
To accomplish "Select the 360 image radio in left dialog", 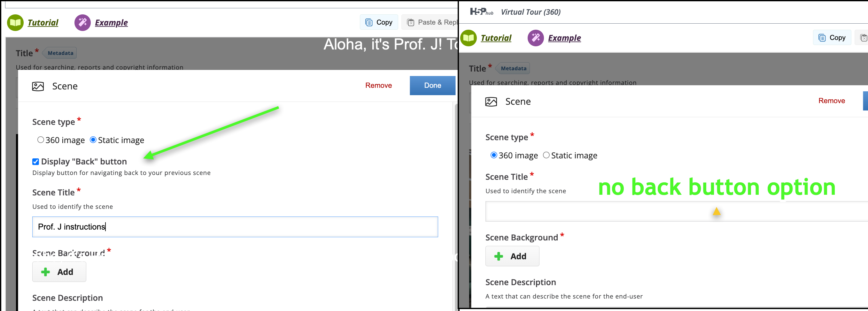I will (41, 140).
